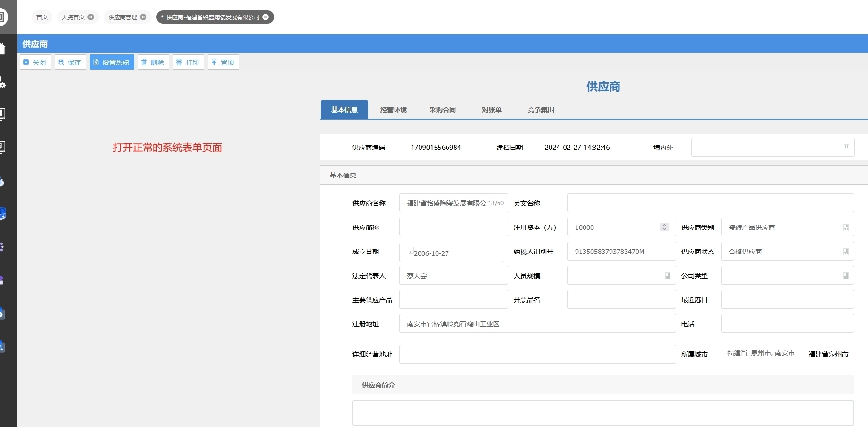The height and width of the screenshot is (427, 868).
Task: Close the 供应商管理 tab with its X icon
Action: [x=143, y=17]
